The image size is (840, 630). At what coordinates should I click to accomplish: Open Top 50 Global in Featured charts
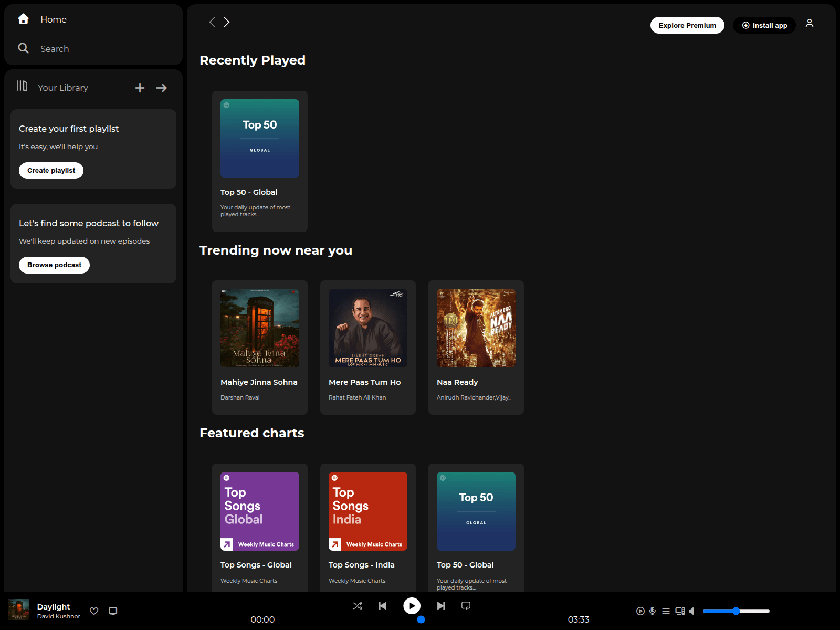click(476, 511)
